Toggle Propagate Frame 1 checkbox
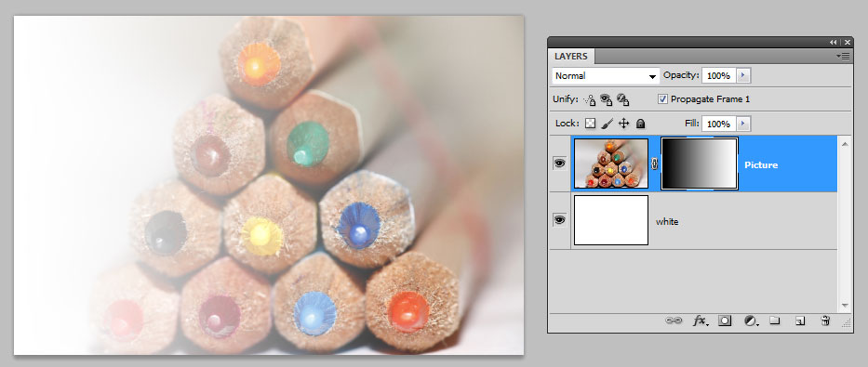 (662, 99)
